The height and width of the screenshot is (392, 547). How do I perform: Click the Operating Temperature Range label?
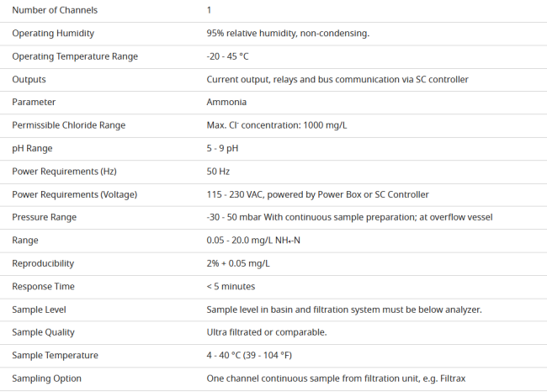(x=75, y=56)
